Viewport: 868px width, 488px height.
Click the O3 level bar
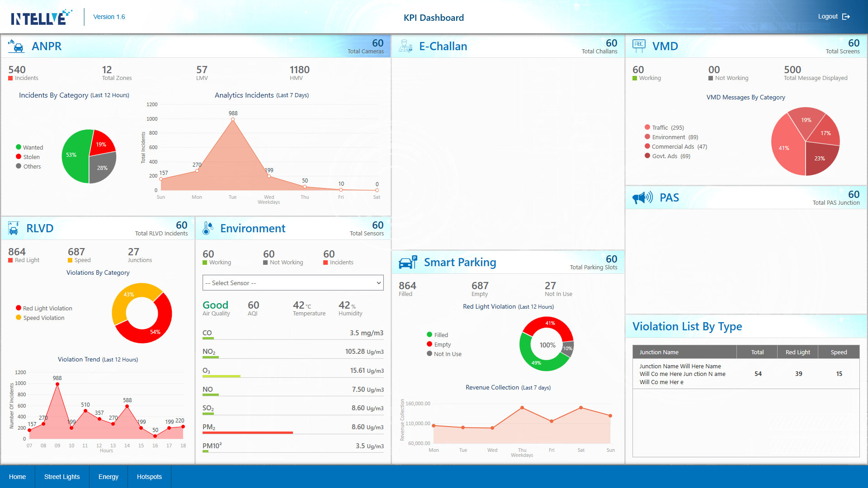(x=222, y=376)
